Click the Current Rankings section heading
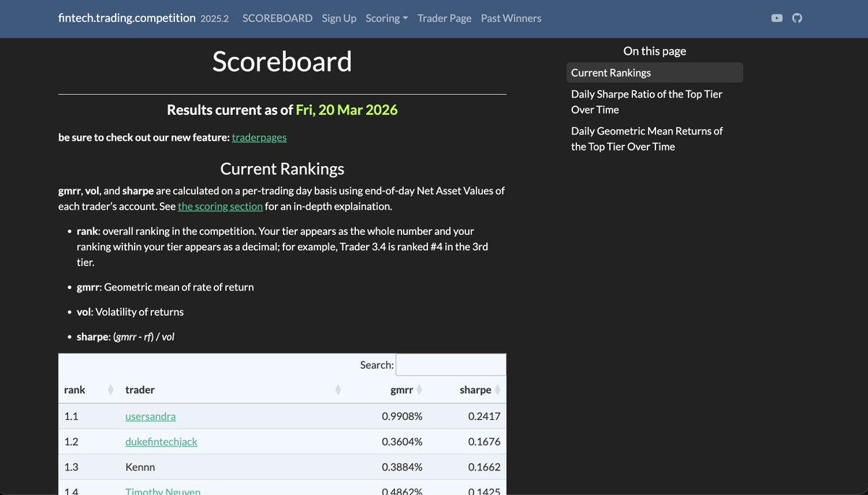 (282, 169)
